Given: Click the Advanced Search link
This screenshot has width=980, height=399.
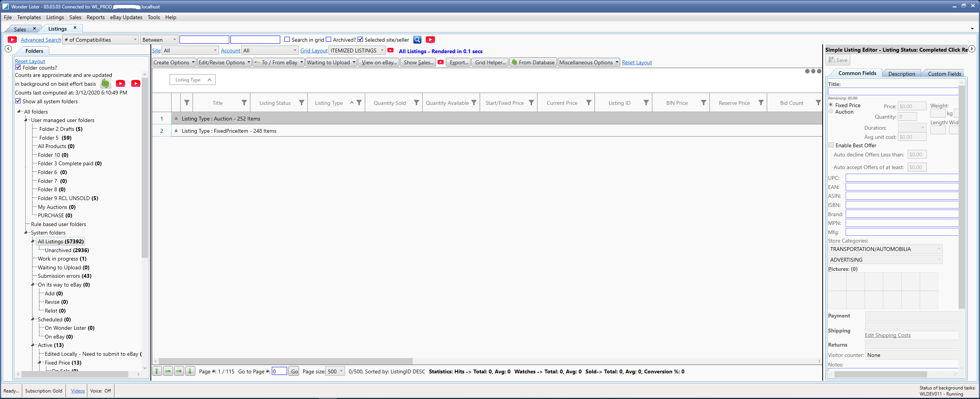Looking at the screenshot, I should (x=41, y=39).
